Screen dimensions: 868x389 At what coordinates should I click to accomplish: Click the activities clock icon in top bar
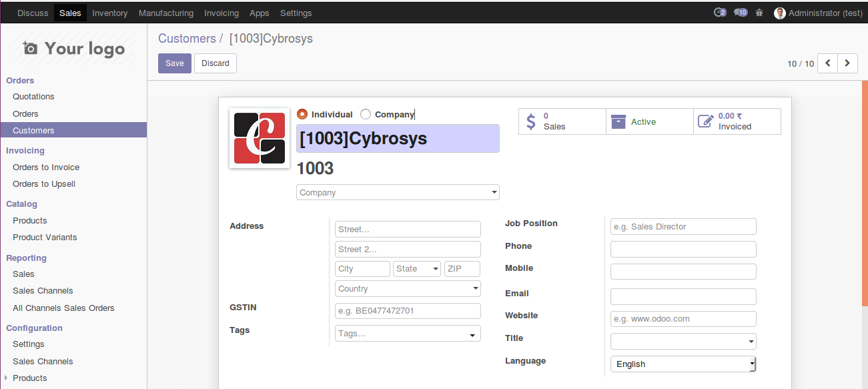click(719, 13)
